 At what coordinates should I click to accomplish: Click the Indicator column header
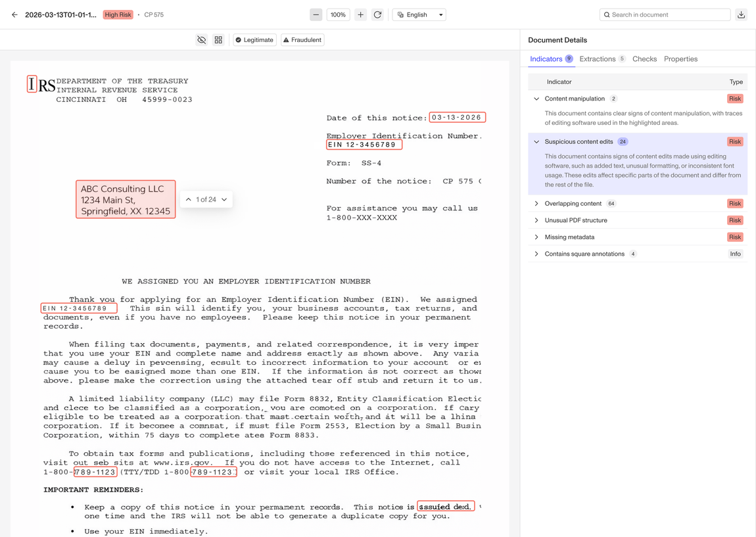(x=559, y=82)
